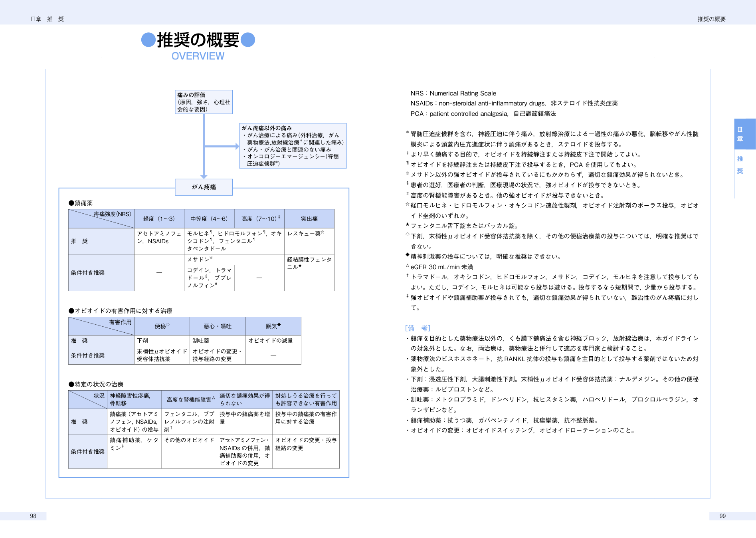The width and height of the screenshot is (756, 538).
Task: Click the Ⅲ章 side tab
Action: click(745, 134)
